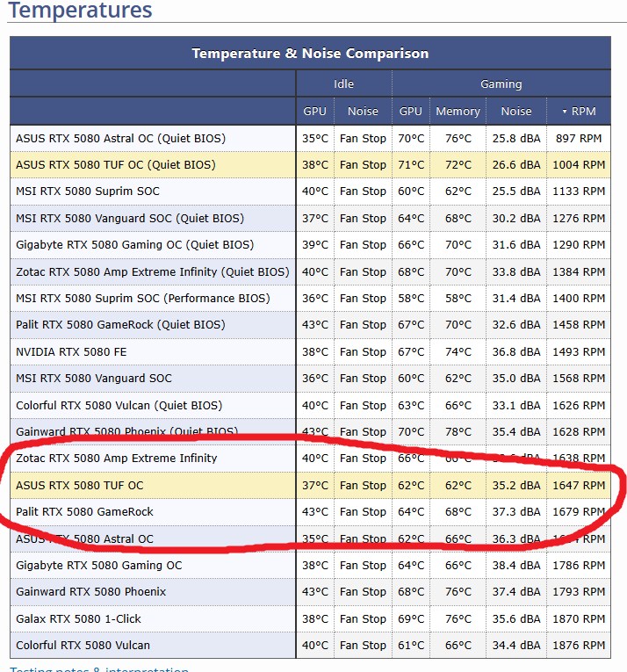
Task: Click the Noise column header under Gaming
Action: [516, 112]
